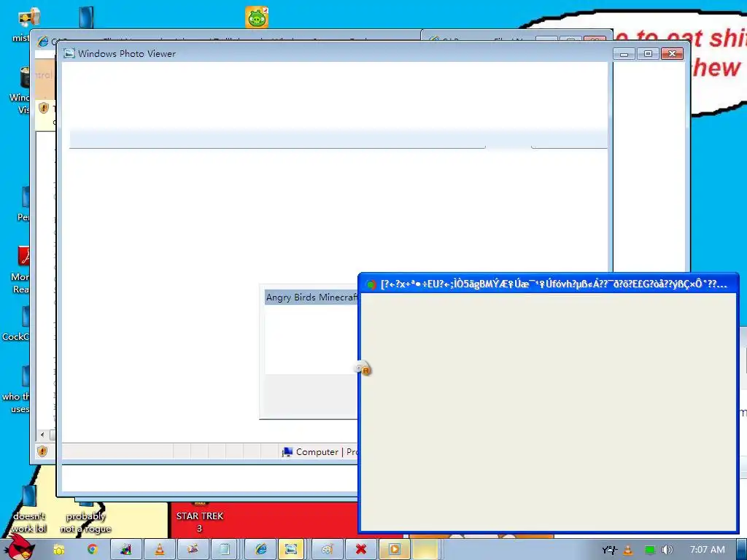
Task: Click the left arrow of the IE horizontal scrollbar
Action: (42, 435)
